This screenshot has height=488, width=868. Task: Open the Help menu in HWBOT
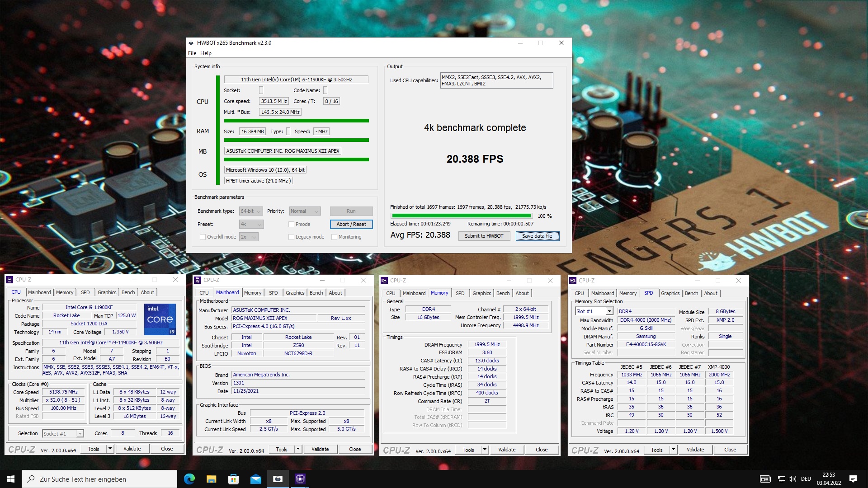tap(206, 53)
